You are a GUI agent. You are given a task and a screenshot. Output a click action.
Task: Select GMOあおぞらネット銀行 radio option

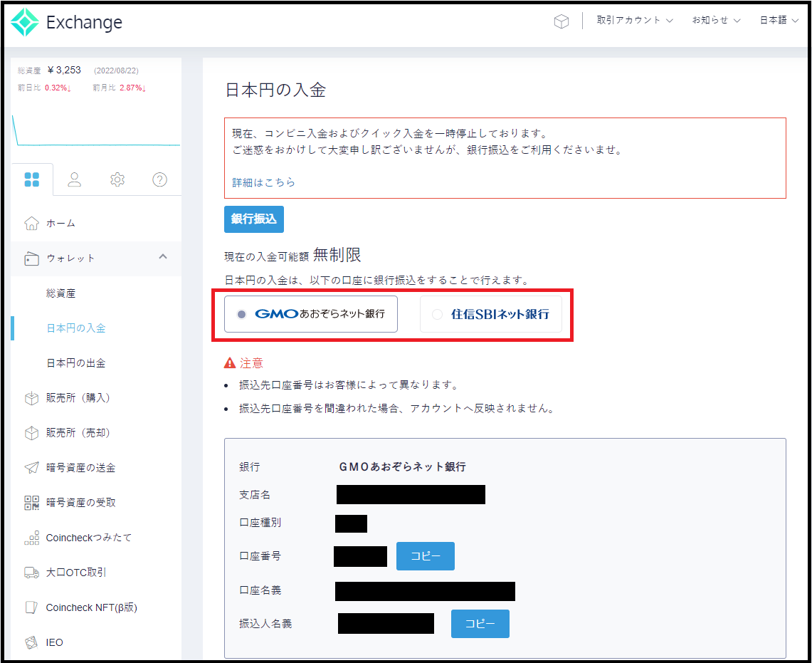[x=241, y=313]
